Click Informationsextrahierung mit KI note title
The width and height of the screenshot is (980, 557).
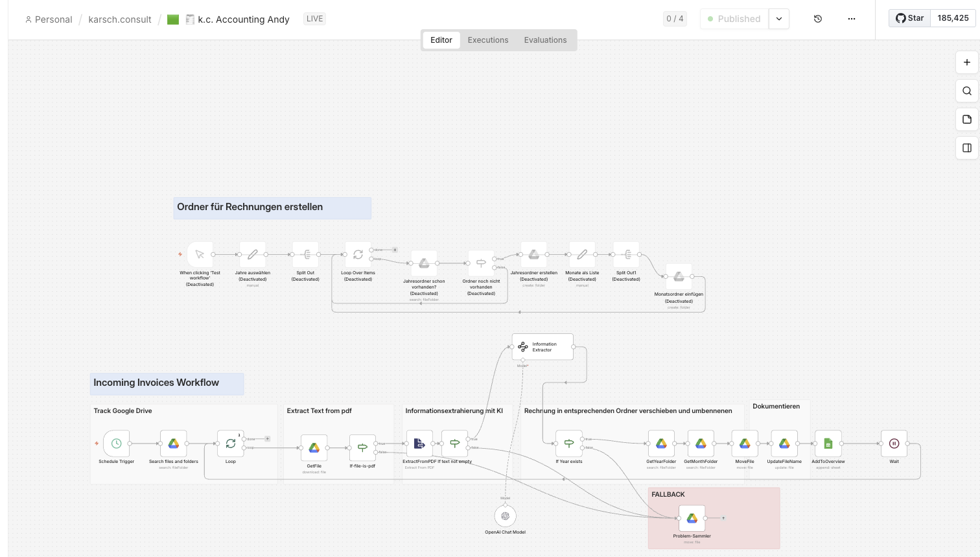tap(454, 410)
